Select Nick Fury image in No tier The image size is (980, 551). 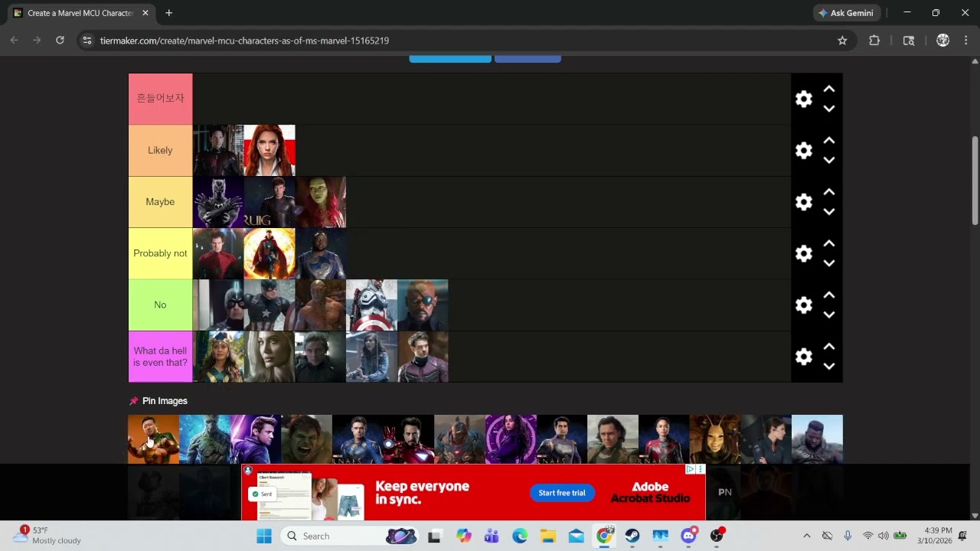click(x=423, y=305)
